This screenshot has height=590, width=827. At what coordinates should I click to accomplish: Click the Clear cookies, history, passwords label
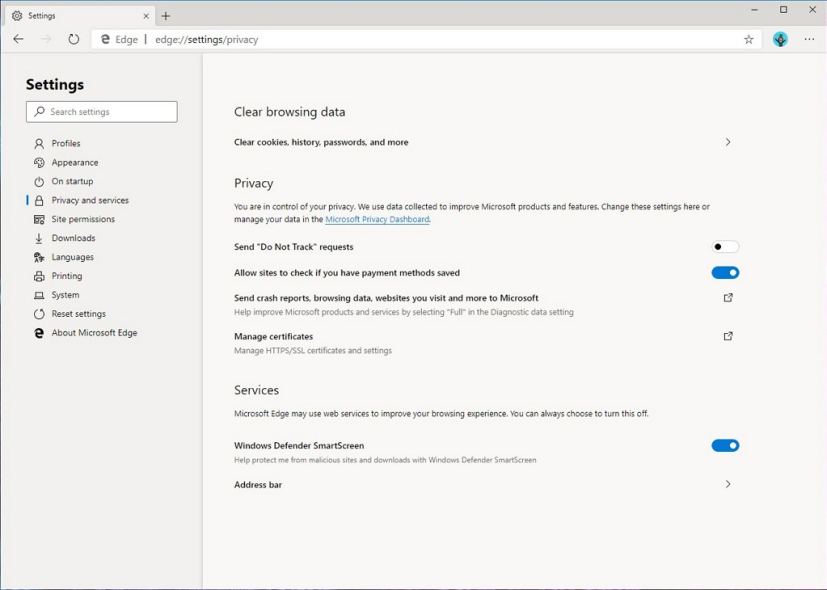(x=321, y=142)
